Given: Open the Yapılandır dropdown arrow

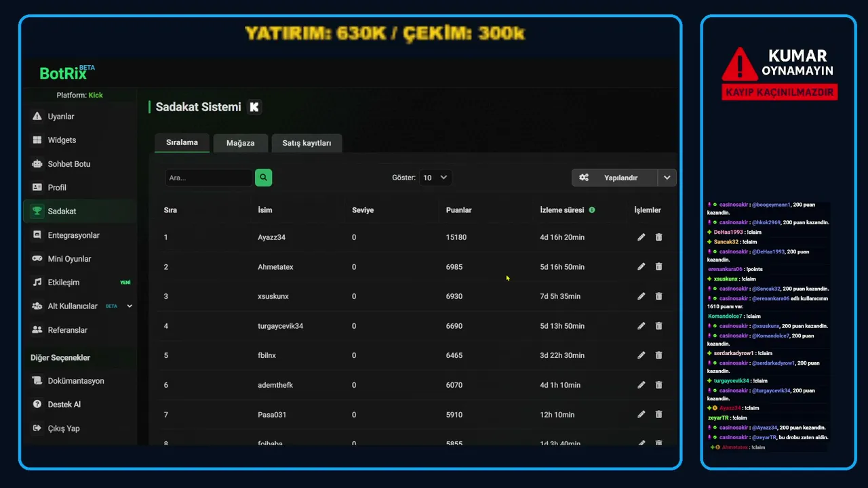Looking at the screenshot, I should 667,178.
